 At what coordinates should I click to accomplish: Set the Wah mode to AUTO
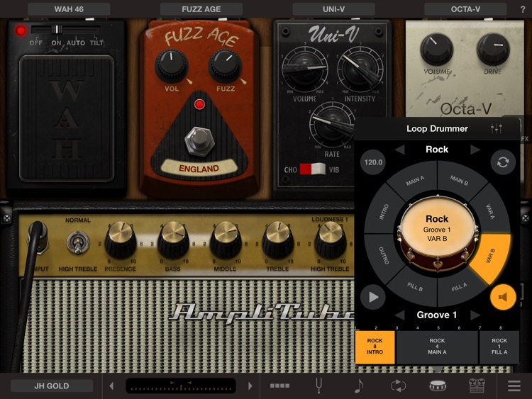pyautogui.click(x=76, y=43)
